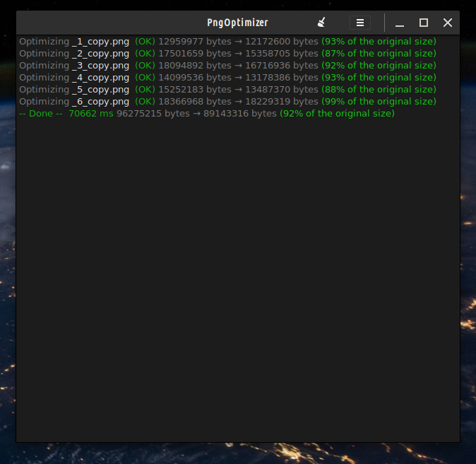Click the (OK) status for _6_copy.png
This screenshot has height=464, width=476.
coord(145,102)
